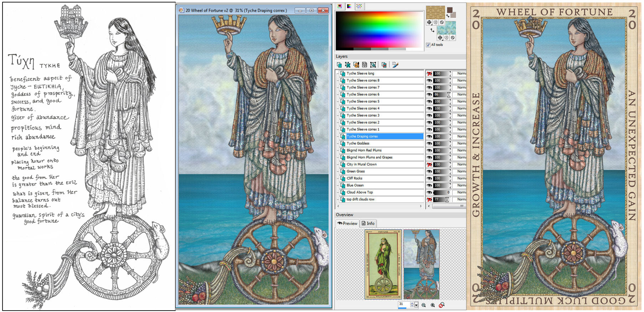Click the Edit Selection paintbrush icon
Image resolution: width=644 pixels, height=312 pixels.
[395, 65]
